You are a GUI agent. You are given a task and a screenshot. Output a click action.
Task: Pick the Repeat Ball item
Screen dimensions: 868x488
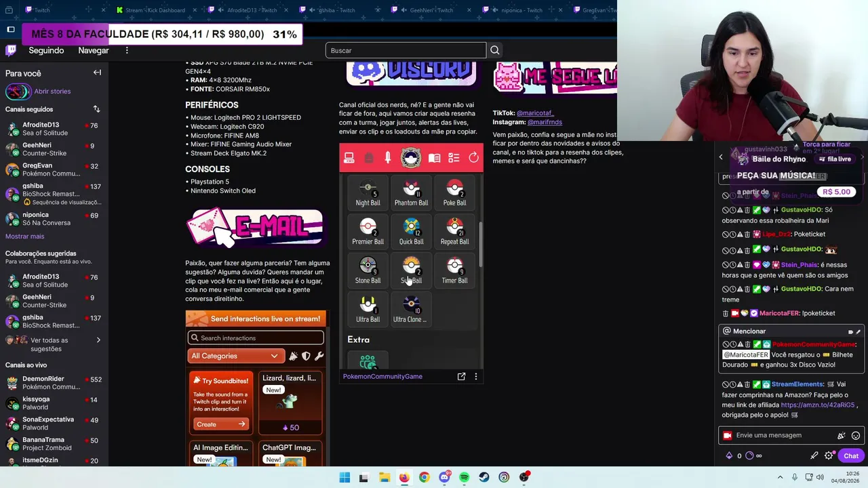coord(454,232)
